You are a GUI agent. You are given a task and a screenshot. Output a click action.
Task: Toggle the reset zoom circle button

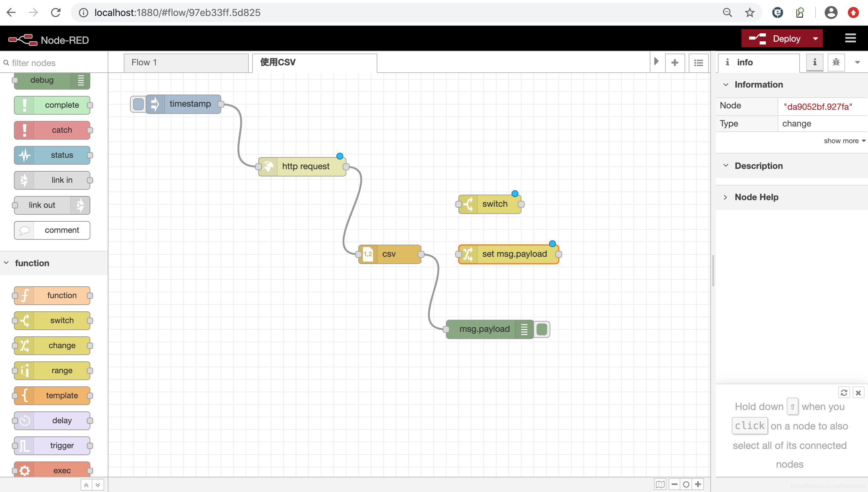click(686, 484)
